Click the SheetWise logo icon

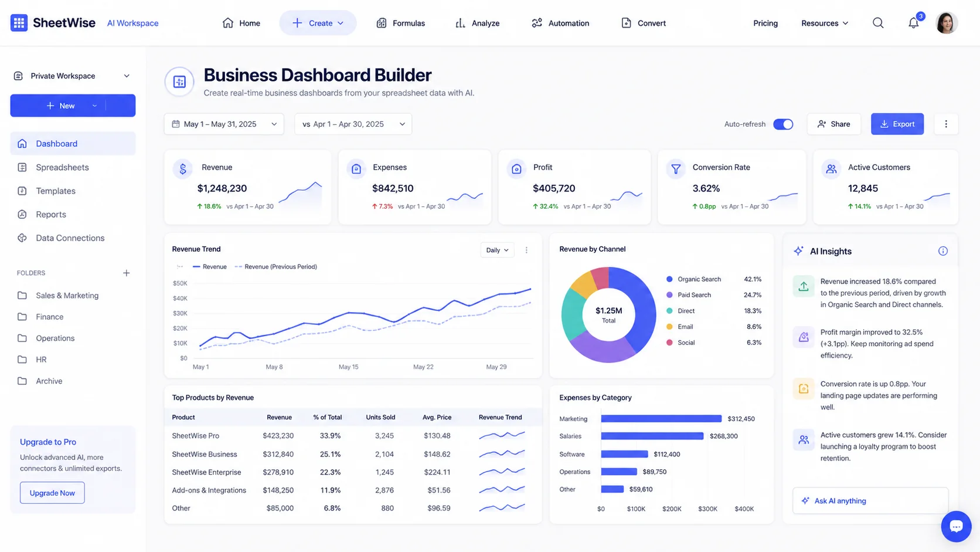(x=19, y=23)
